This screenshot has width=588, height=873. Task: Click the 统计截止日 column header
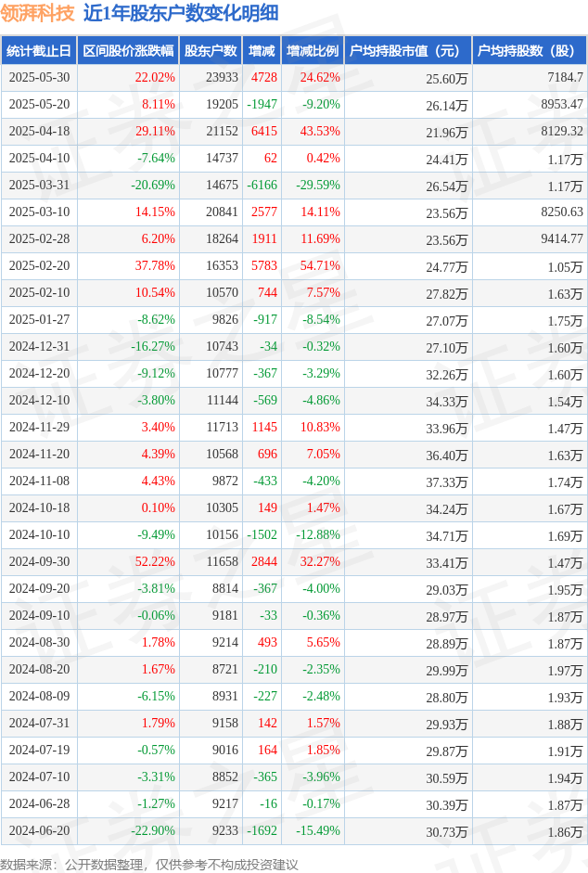(39, 51)
